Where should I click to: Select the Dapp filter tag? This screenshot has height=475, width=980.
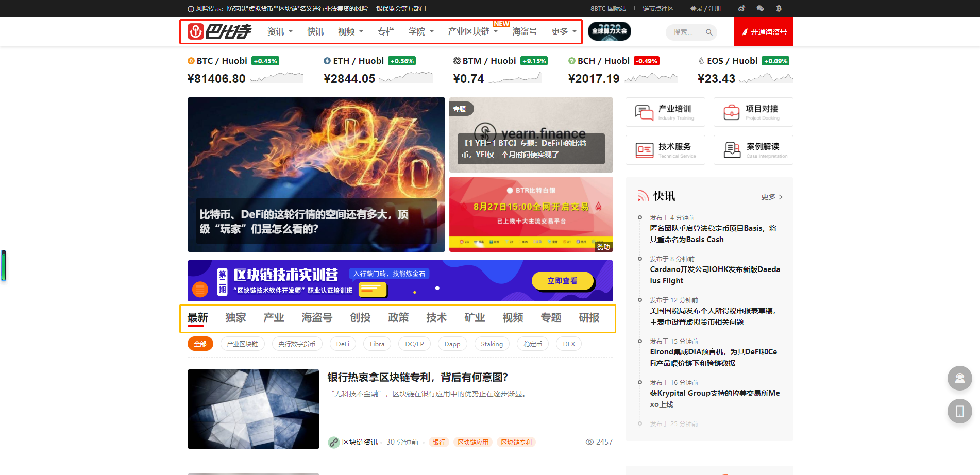point(452,344)
